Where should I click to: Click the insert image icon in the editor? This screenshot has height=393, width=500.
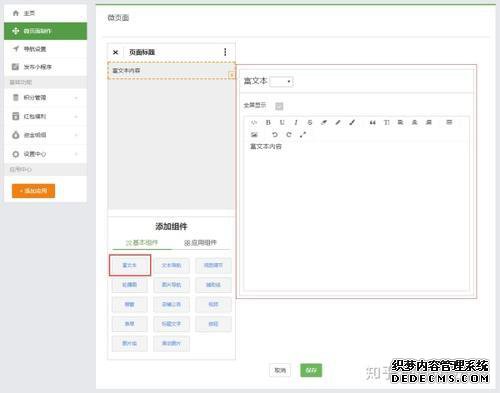tap(254, 135)
